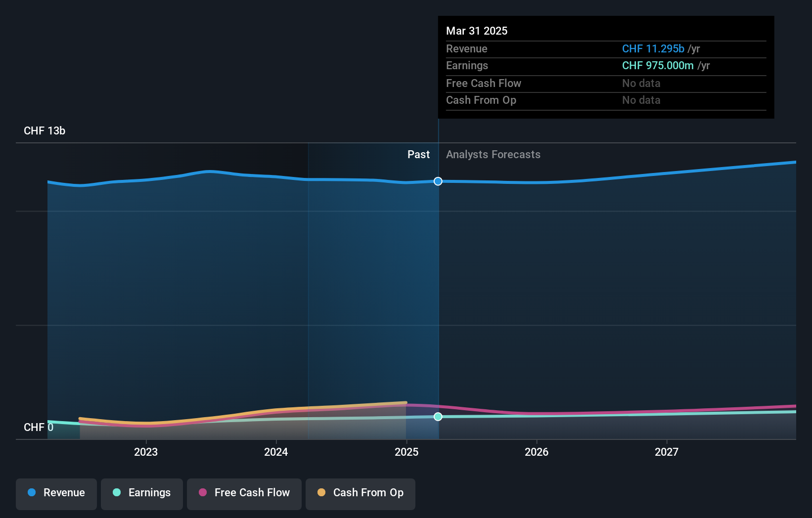This screenshot has width=812, height=518.
Task: Click the teal Earnings legend dot
Action: click(117, 493)
